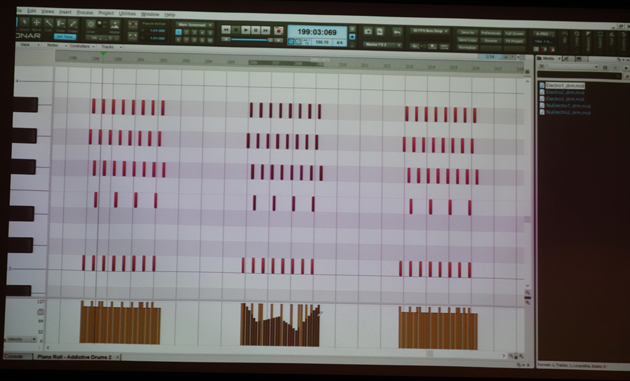Screen dimensions: 630x381
Task: Click zoom-in magnifier at piano roll bottom
Action: pyautogui.click(x=522, y=356)
